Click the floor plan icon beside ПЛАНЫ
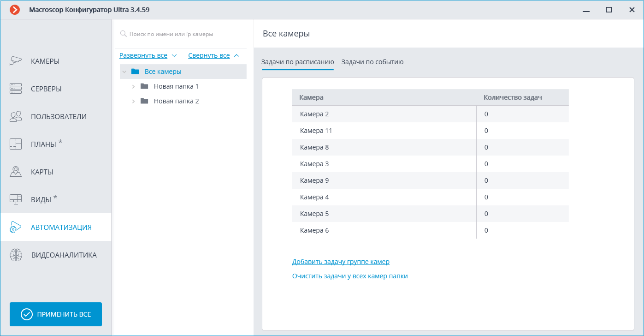Screen dimensions: 644x336 click(16, 144)
